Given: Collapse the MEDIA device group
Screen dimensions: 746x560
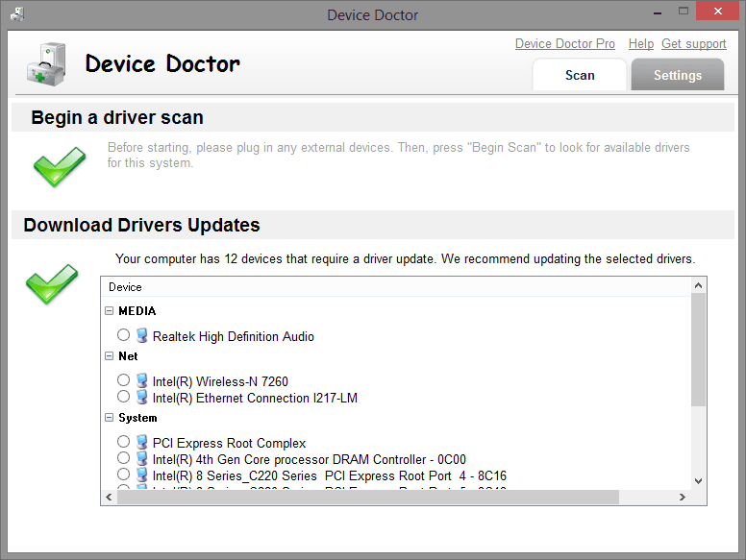Looking at the screenshot, I should [109, 310].
